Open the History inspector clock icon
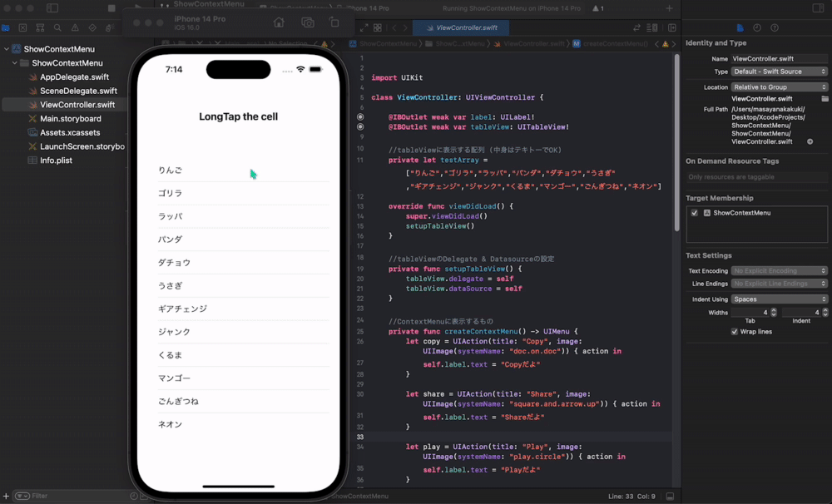The width and height of the screenshot is (832, 504). [757, 27]
